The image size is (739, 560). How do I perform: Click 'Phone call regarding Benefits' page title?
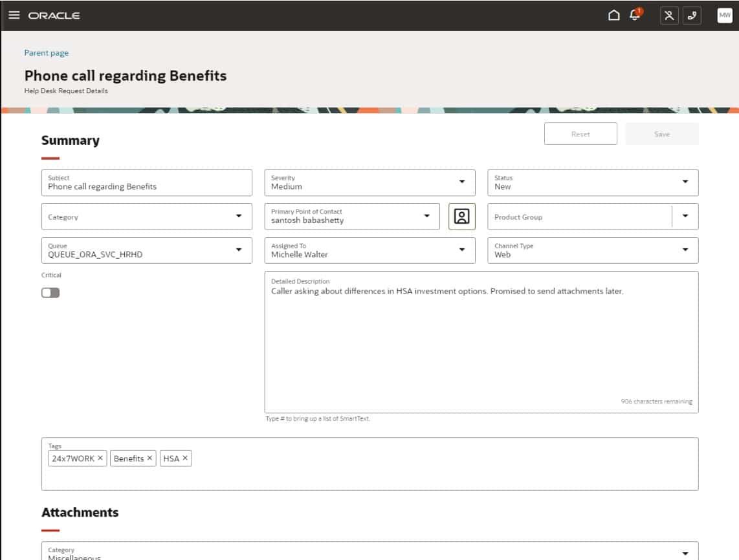[x=126, y=76]
